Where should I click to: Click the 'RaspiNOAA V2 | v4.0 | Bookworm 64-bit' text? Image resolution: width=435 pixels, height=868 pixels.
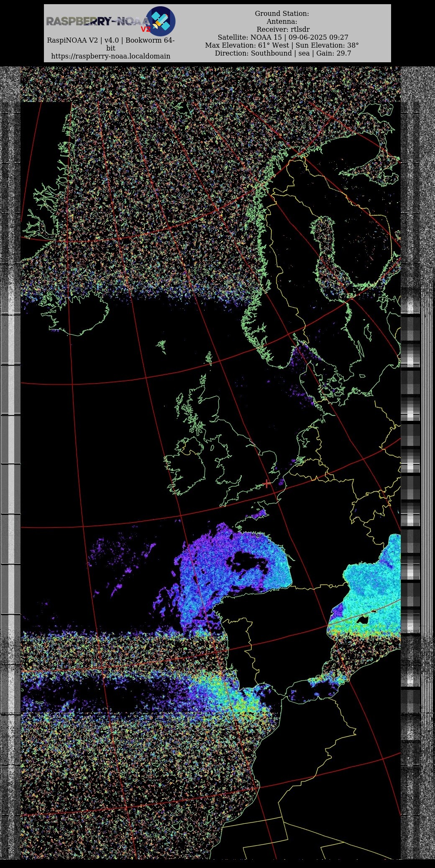coord(111,44)
